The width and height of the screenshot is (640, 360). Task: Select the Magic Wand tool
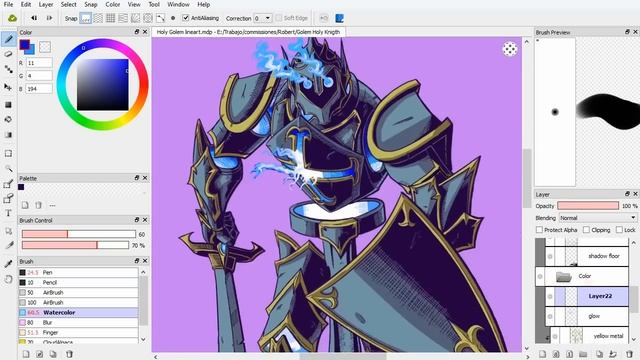coord(8,168)
